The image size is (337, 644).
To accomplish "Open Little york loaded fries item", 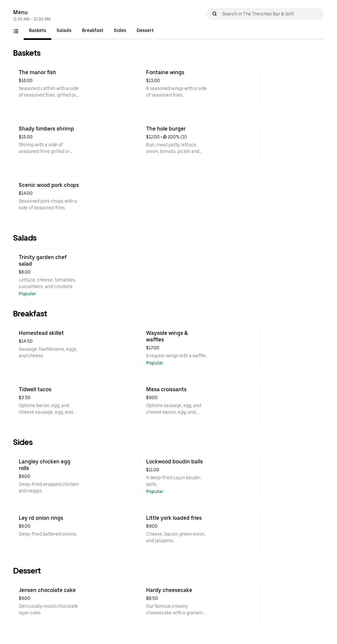I will click(x=200, y=533).
